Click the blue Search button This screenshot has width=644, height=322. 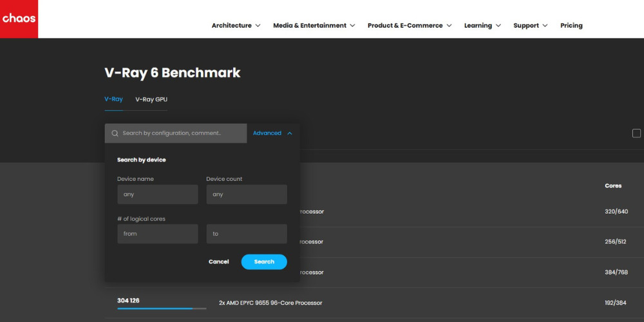(264, 262)
